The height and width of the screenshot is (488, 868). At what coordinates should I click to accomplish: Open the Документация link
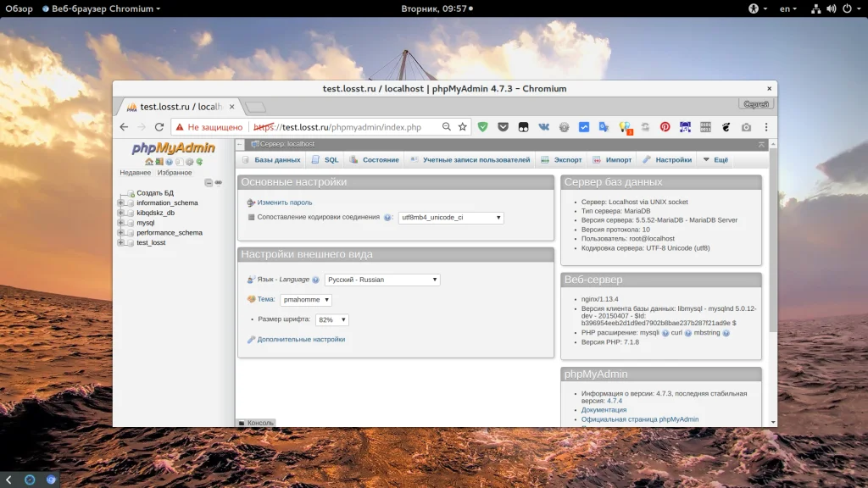[604, 410]
